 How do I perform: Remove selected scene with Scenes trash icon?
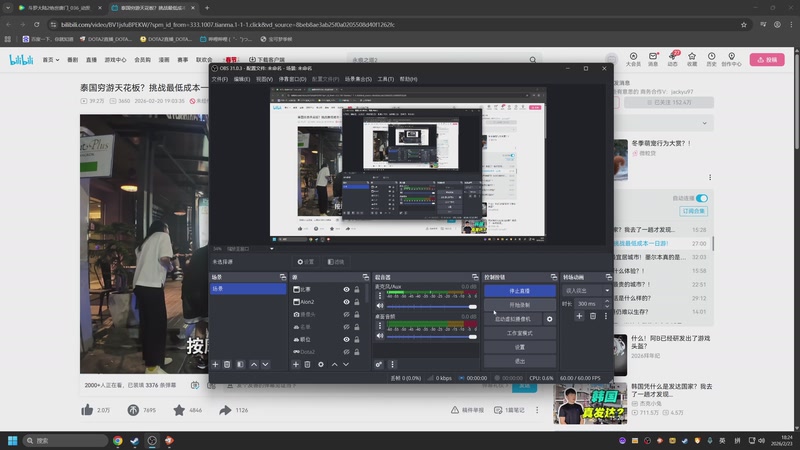pos(227,364)
